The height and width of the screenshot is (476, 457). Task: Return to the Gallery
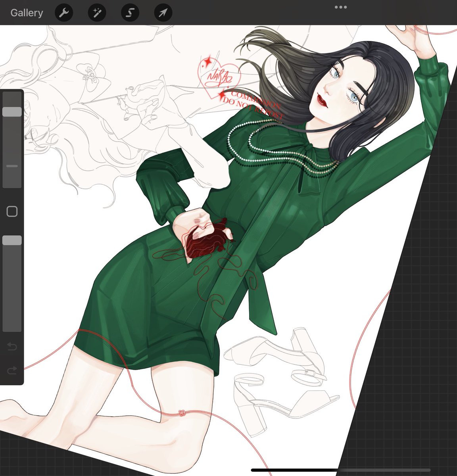(x=27, y=13)
